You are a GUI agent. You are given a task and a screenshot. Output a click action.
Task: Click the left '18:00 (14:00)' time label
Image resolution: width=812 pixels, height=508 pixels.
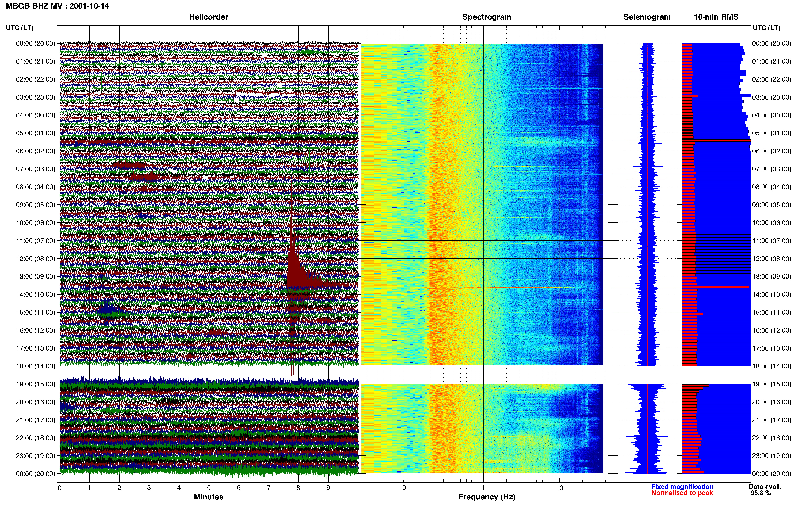[36, 366]
